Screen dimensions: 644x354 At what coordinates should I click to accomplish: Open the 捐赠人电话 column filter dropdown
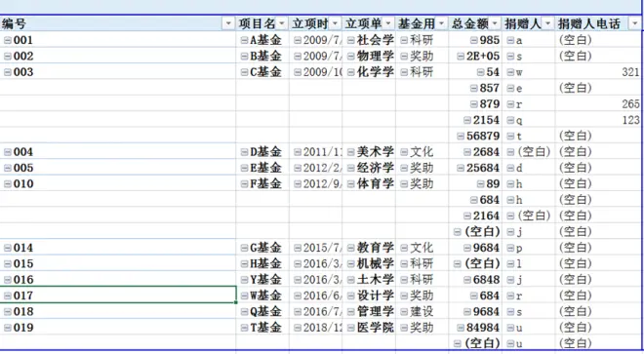point(635,23)
